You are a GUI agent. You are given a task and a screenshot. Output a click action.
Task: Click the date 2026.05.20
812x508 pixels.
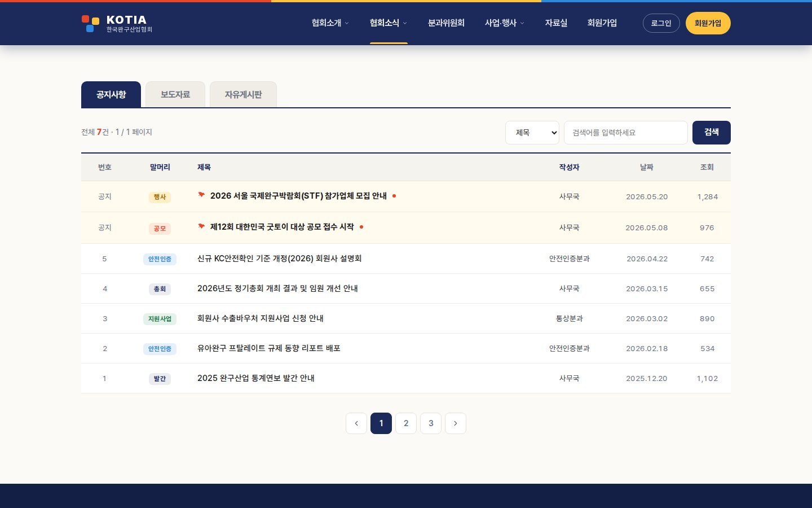pos(647,196)
